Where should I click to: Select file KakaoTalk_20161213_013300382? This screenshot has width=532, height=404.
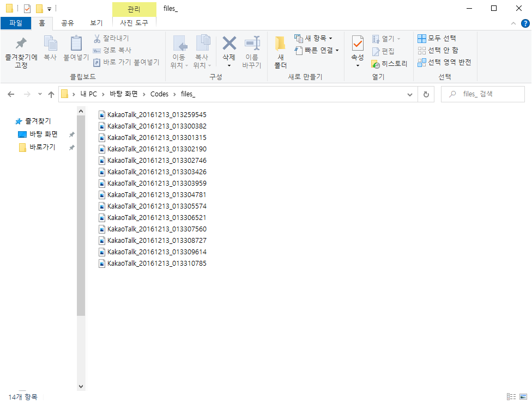(x=152, y=126)
